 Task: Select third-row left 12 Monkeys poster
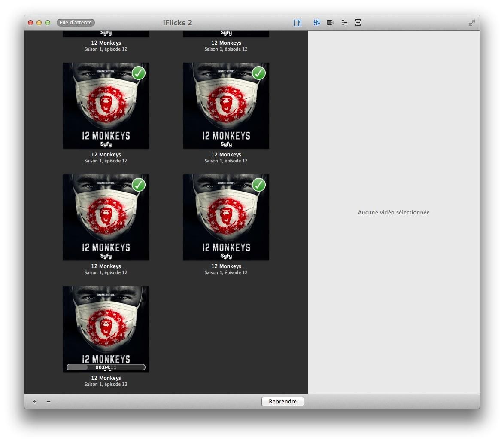click(106, 217)
